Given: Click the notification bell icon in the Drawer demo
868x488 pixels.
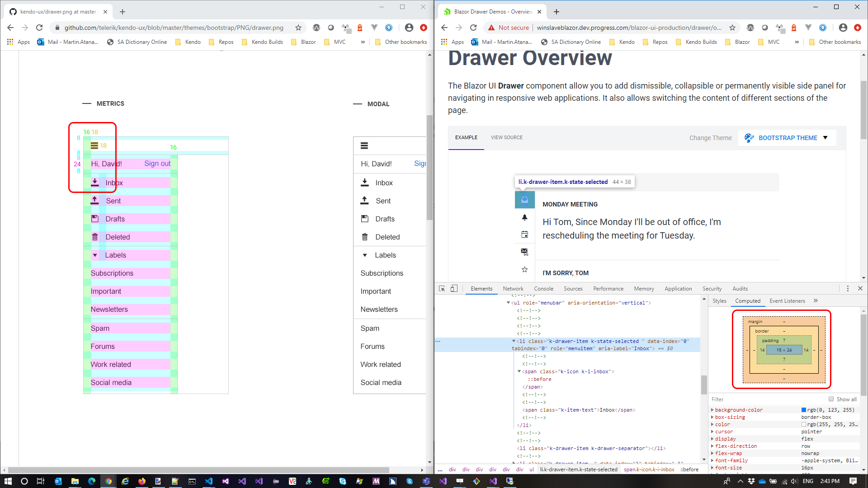Looking at the screenshot, I should [x=524, y=217].
